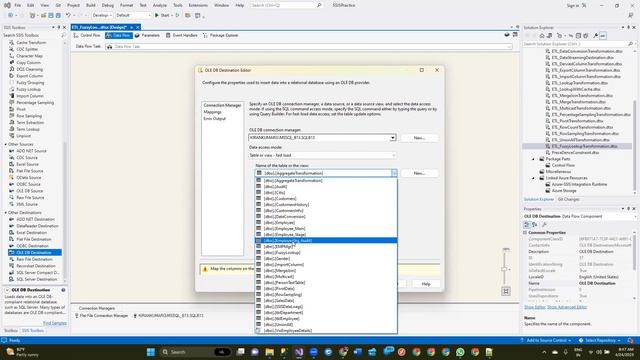640x360 pixels.
Task: Select Row Sampling toolbox item
Action: point(29,116)
